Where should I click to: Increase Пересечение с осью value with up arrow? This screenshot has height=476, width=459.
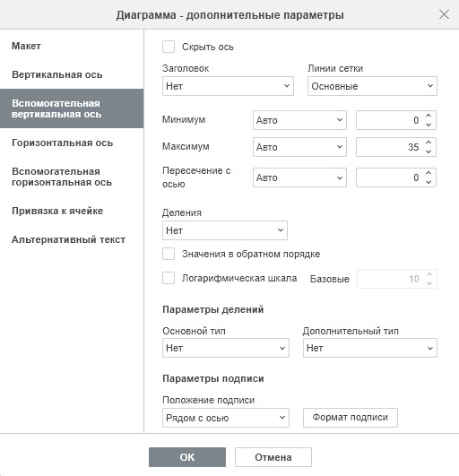coord(429,173)
